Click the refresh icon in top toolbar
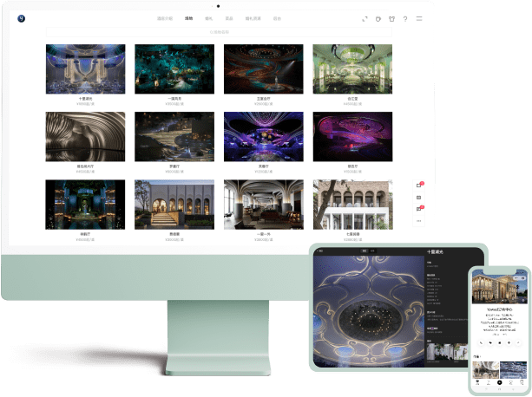Viewport: 532px width, 397px height. pyautogui.click(x=378, y=18)
